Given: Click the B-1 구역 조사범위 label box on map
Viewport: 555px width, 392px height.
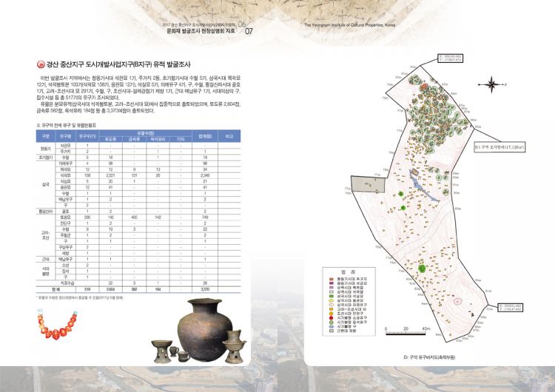Looking at the screenshot, I should click(x=499, y=147).
